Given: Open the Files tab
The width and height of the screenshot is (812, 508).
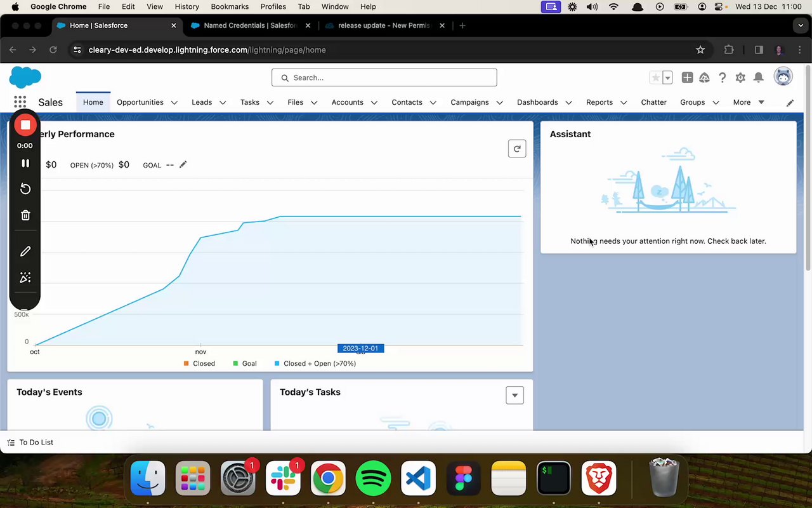Looking at the screenshot, I should (296, 102).
